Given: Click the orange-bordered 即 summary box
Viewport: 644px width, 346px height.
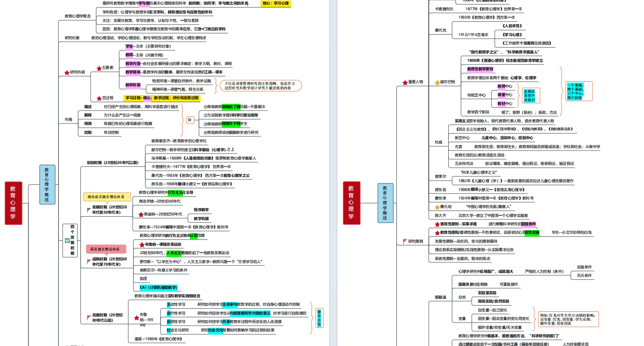Looking at the screenshot, I should [x=190, y=120].
